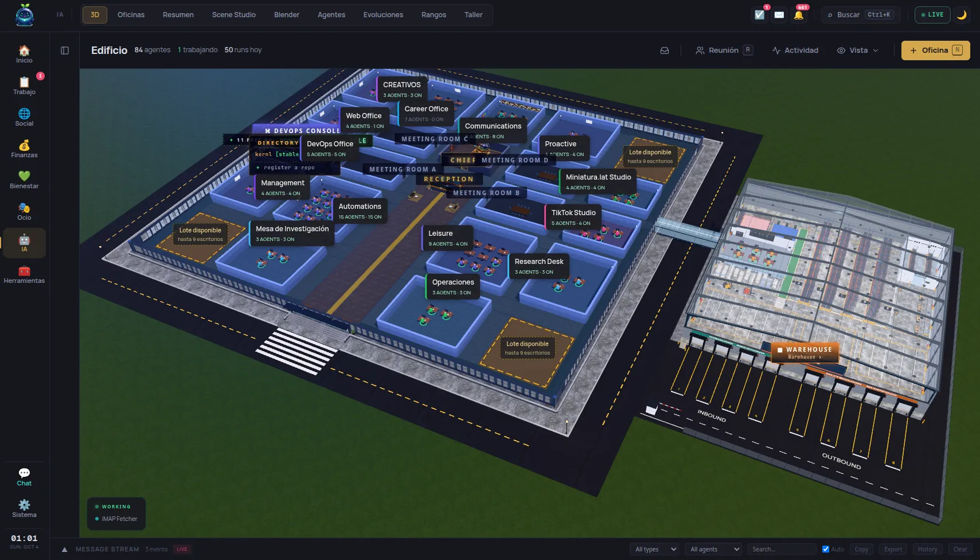The height and width of the screenshot is (560, 980).
Task: Click the Reunión button
Action: [x=724, y=50]
